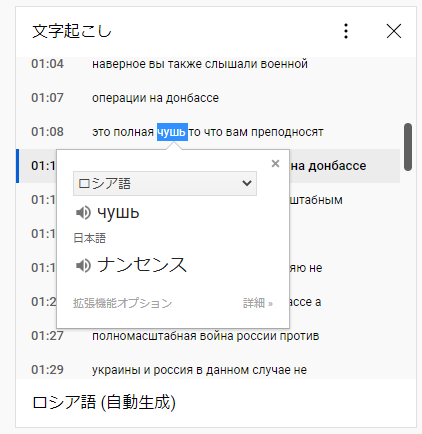Jump to transcript line at 01:04
This screenshot has width=422, height=434.
(x=208, y=64)
